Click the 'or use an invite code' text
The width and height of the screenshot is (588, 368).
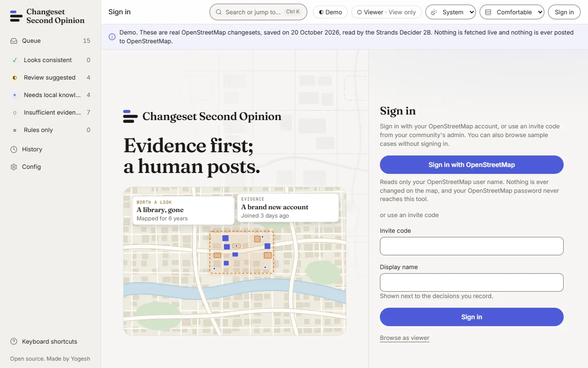[409, 215]
